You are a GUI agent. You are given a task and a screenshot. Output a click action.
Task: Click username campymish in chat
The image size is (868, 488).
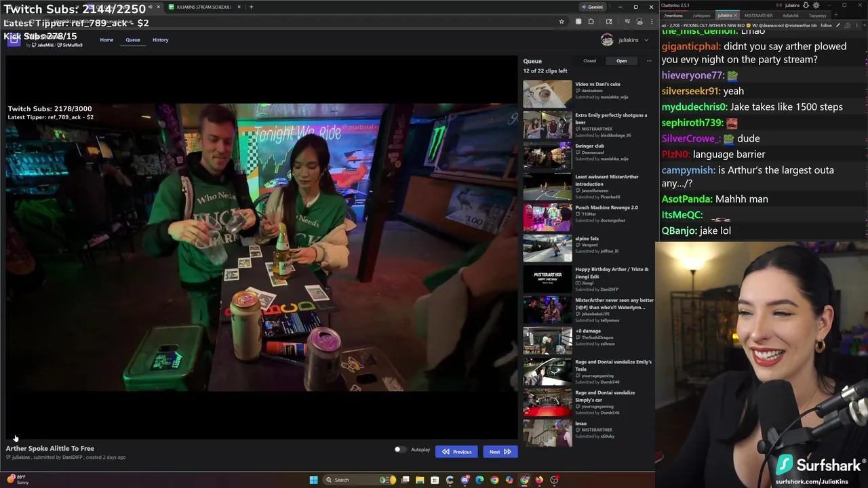688,170
